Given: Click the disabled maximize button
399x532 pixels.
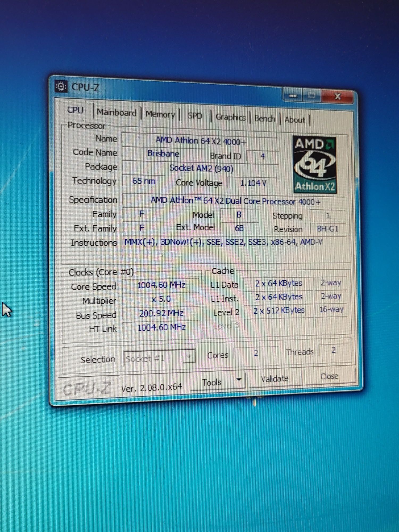Looking at the screenshot, I should [x=312, y=95].
